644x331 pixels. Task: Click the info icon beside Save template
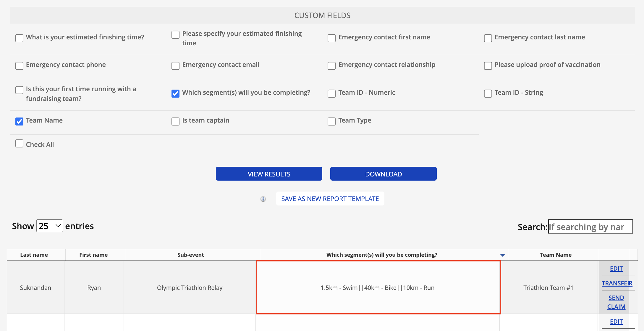tap(263, 199)
